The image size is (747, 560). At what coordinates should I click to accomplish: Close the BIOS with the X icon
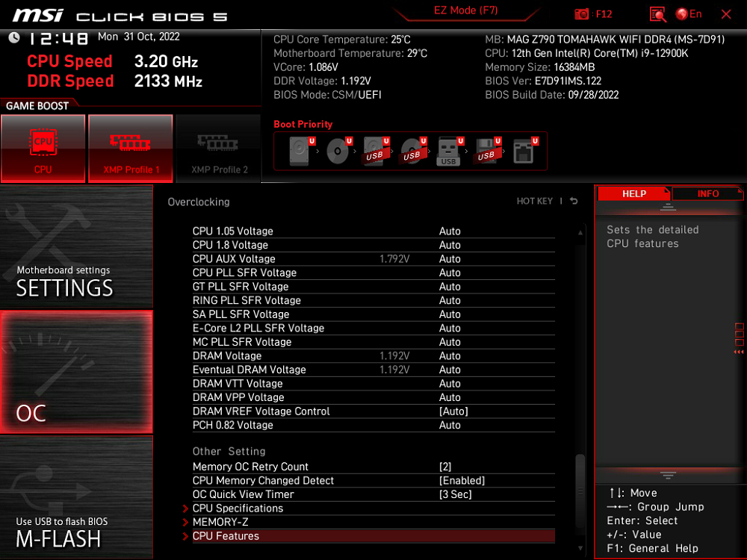point(726,14)
